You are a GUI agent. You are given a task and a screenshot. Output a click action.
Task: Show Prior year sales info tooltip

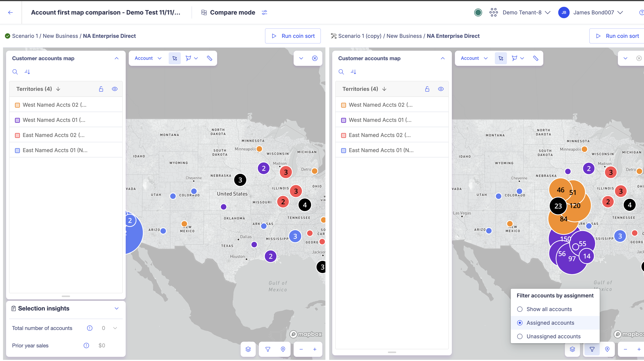pos(86,345)
